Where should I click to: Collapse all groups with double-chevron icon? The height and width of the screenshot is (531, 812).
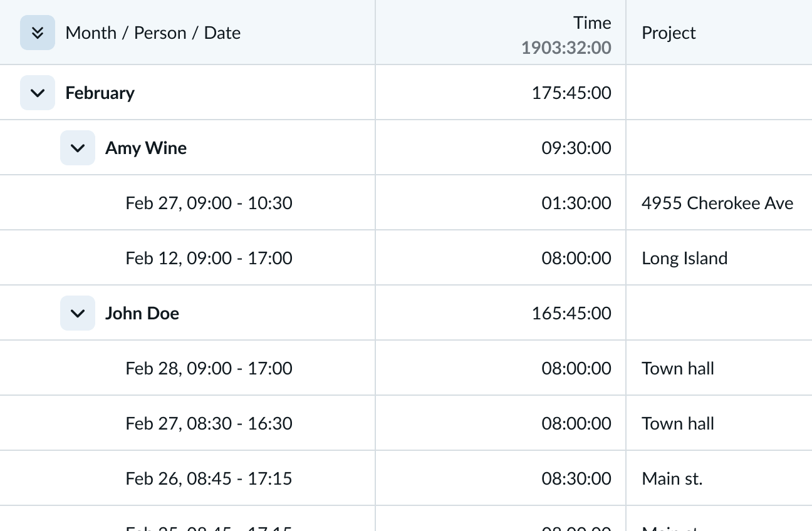pyautogui.click(x=38, y=33)
